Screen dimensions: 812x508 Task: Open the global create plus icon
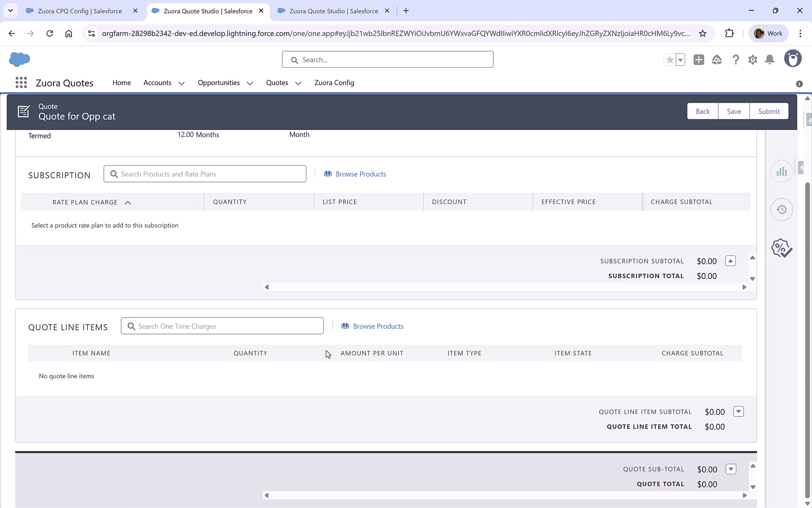699,60
